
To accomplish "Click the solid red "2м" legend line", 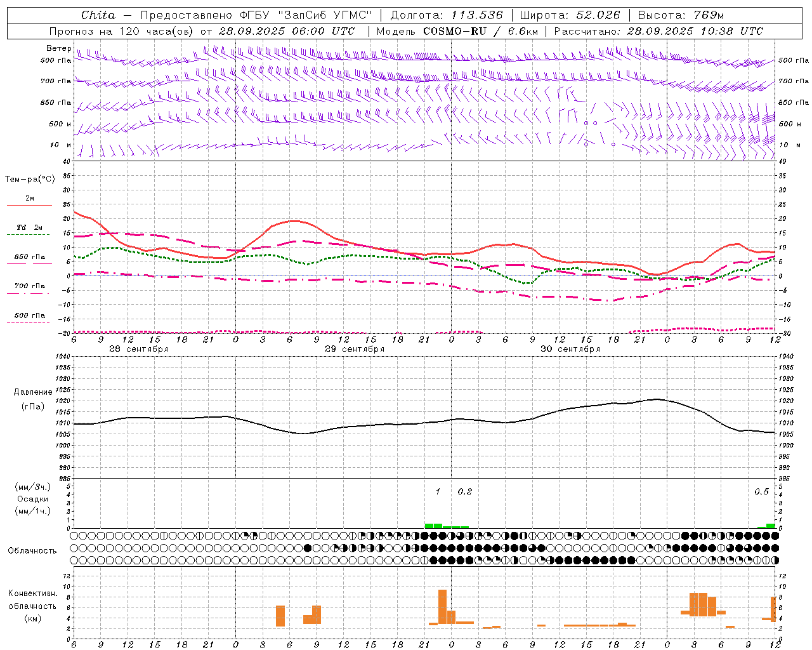I will point(29,205).
